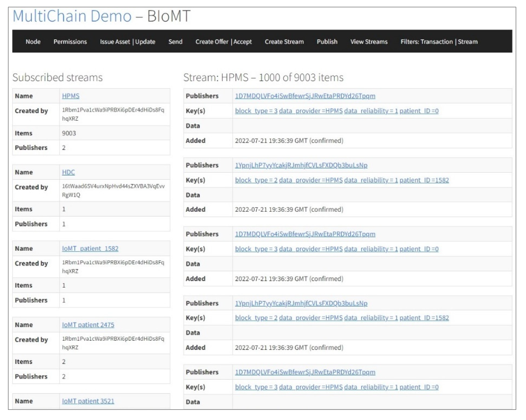This screenshot has height=420, width=526.
Task: Navigate to Create Stream
Action: pyautogui.click(x=284, y=42)
